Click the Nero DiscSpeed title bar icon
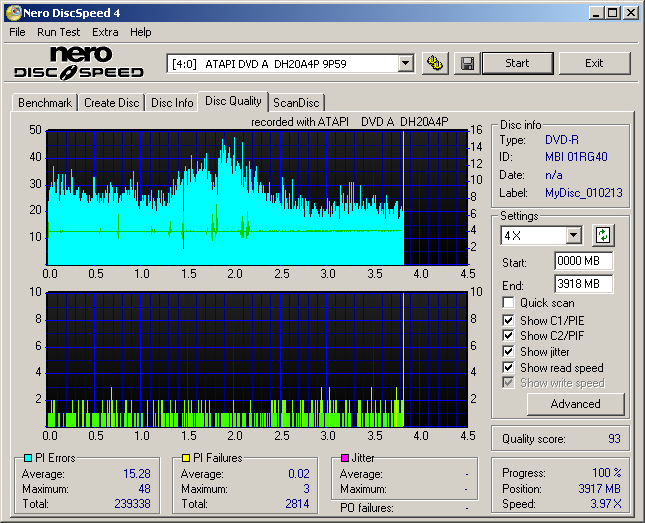645x523 pixels. [x=14, y=13]
